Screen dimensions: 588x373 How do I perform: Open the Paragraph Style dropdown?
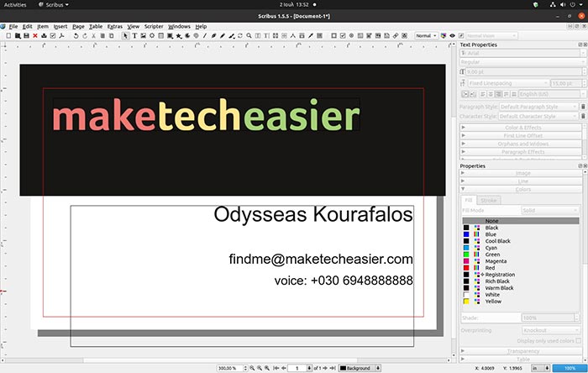click(538, 107)
